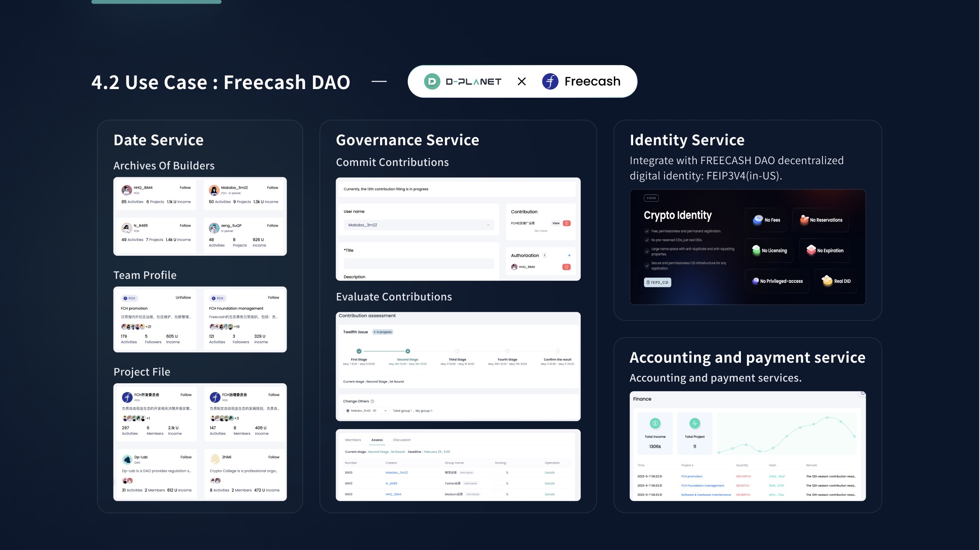Click the delete icon next to FCH社区推广运营 contribution

click(x=567, y=223)
